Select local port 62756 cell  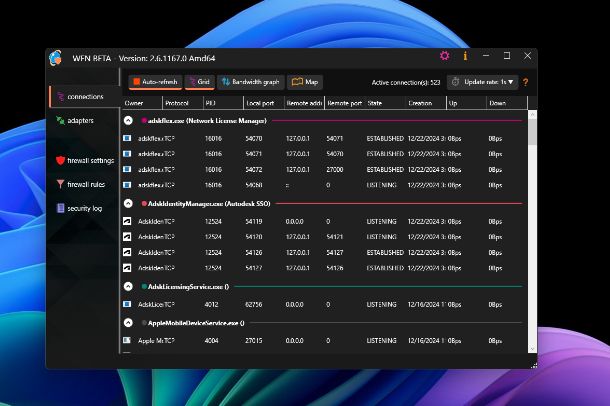tap(254, 304)
